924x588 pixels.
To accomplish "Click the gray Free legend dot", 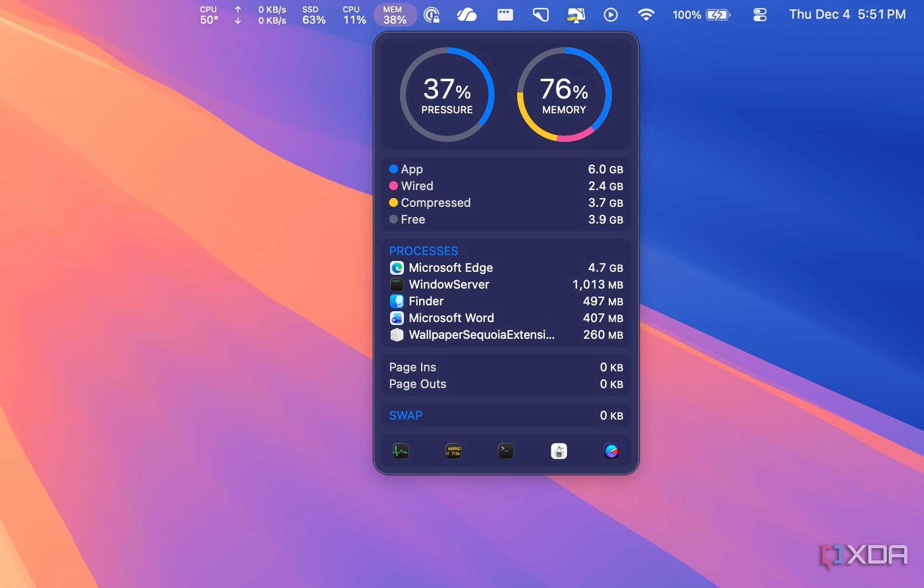I will [x=394, y=219].
